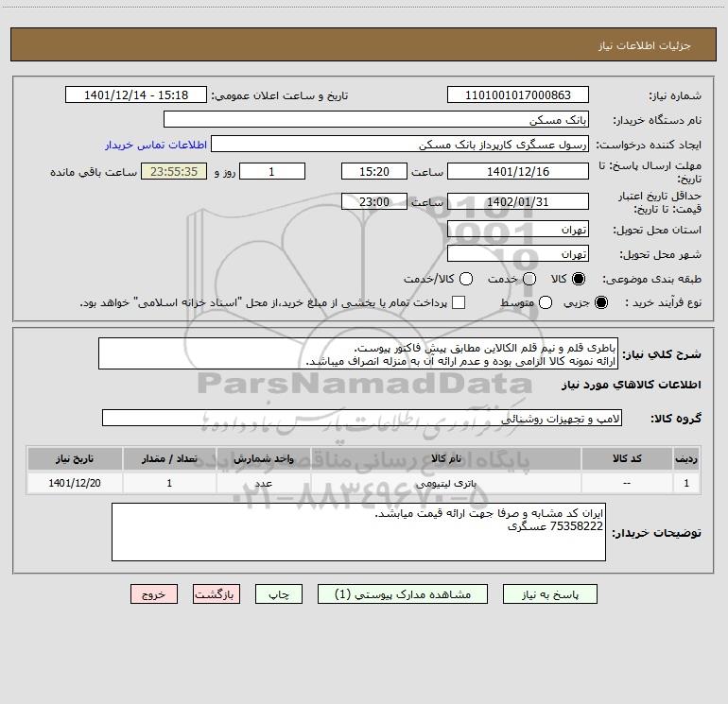Click the تاریخ نیاز column header
This screenshot has height=704, width=728.
pyautogui.click(x=75, y=458)
